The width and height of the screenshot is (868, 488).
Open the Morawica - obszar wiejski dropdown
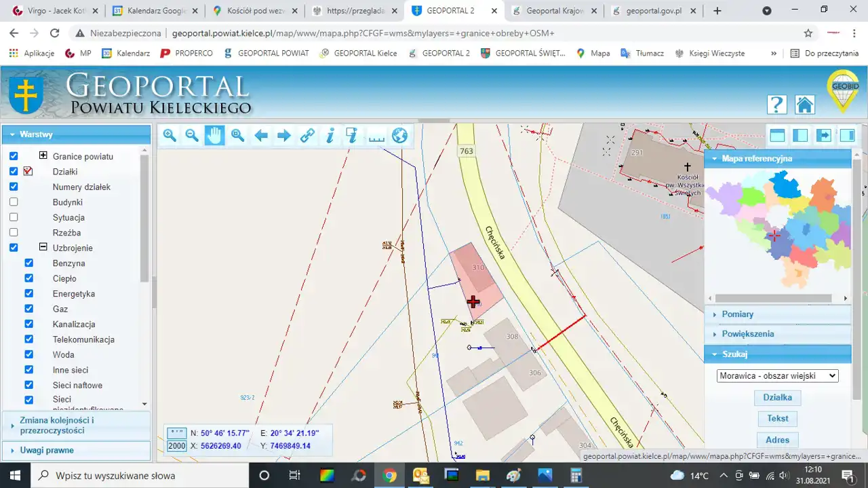777,375
